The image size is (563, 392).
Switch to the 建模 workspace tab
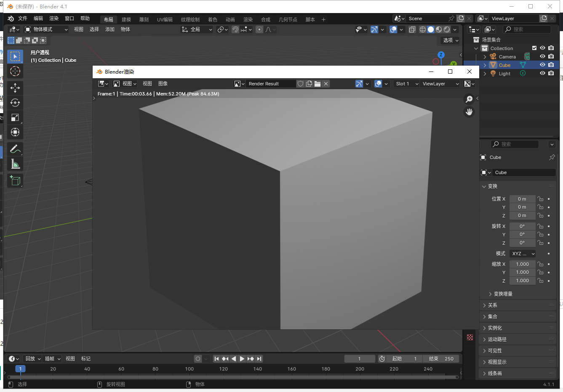pyautogui.click(x=126, y=19)
